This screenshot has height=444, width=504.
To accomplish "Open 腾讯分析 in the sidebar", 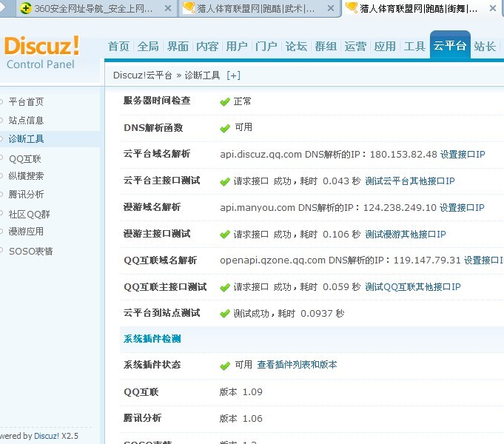I will coord(26,194).
